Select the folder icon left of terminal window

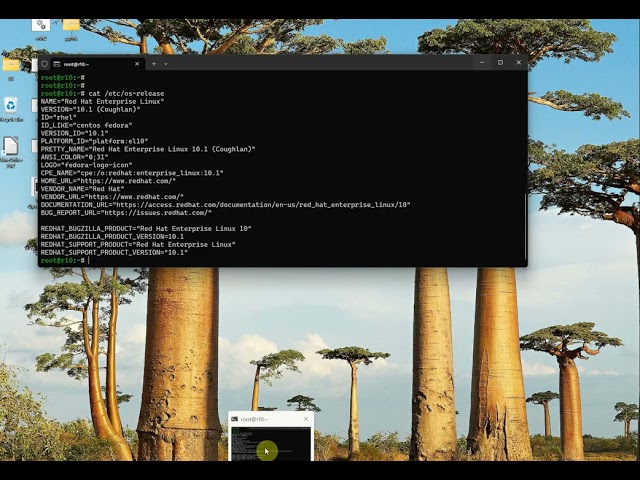point(11,69)
